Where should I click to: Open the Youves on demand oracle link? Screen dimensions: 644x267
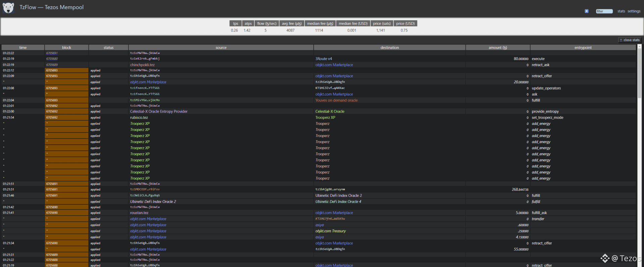coord(336,100)
